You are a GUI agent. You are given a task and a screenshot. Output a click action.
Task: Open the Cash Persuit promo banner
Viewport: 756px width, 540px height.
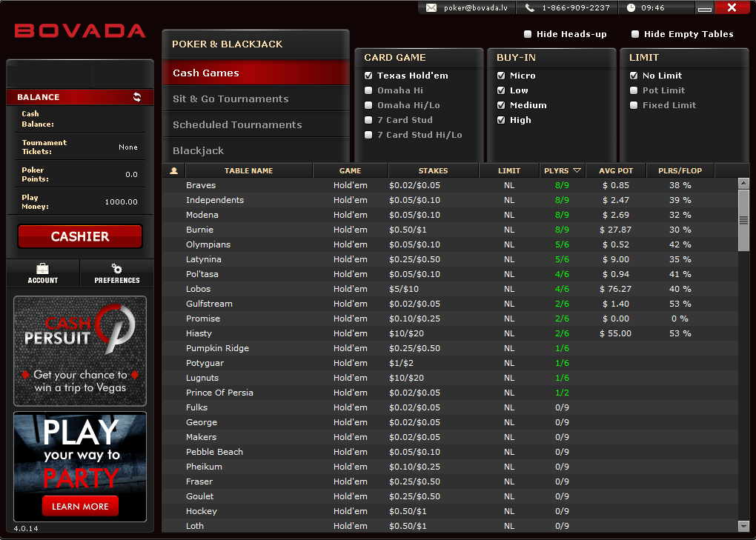[80, 351]
